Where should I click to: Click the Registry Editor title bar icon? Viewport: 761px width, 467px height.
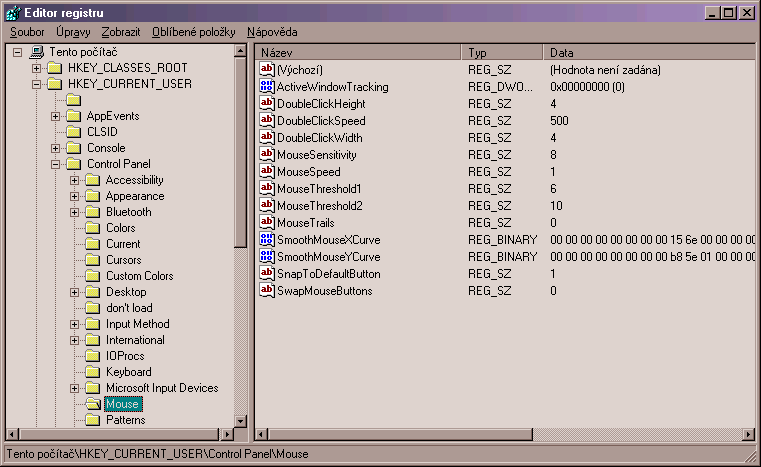(13, 13)
